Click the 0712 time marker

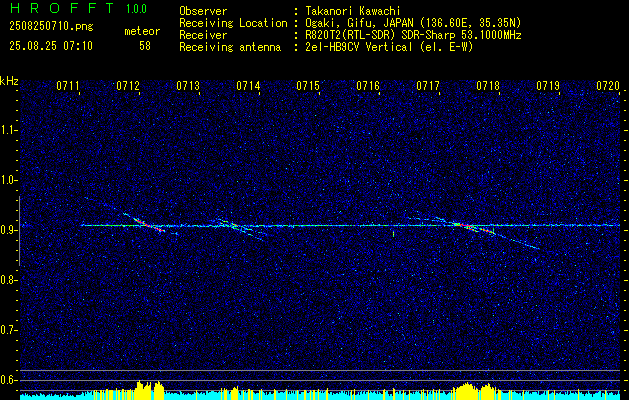[x=128, y=86]
